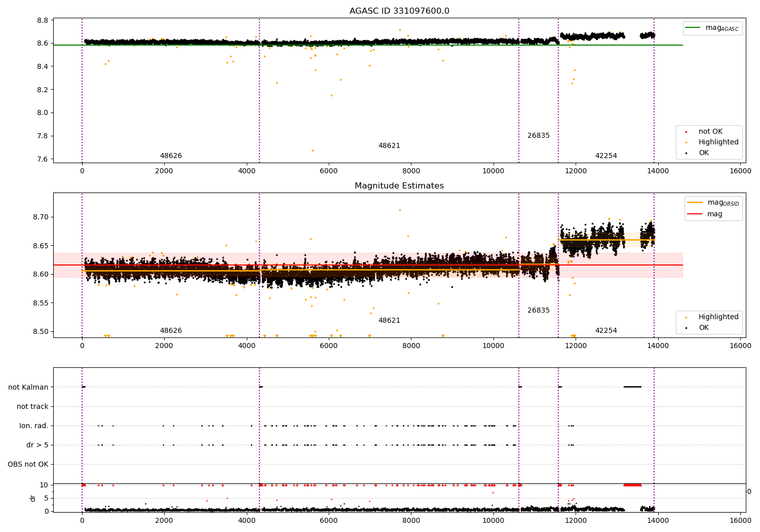Click the title 'AGASC ID 331097600.0'
The height and width of the screenshot is (532, 760).
pos(399,11)
